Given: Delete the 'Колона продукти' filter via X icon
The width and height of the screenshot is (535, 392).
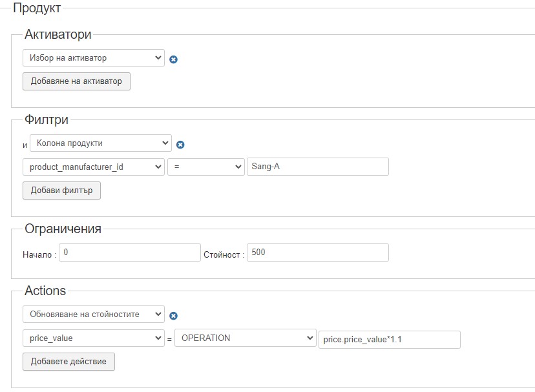Looking at the screenshot, I should click(180, 145).
